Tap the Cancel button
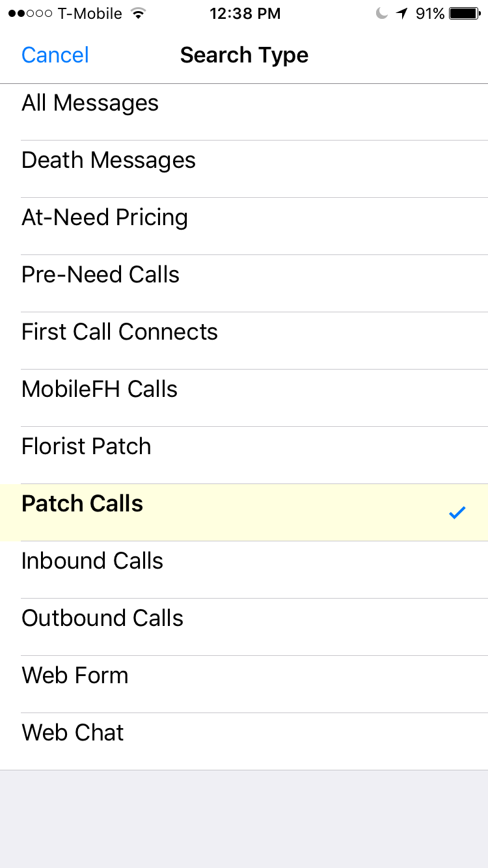The image size is (488, 868). coord(55,55)
